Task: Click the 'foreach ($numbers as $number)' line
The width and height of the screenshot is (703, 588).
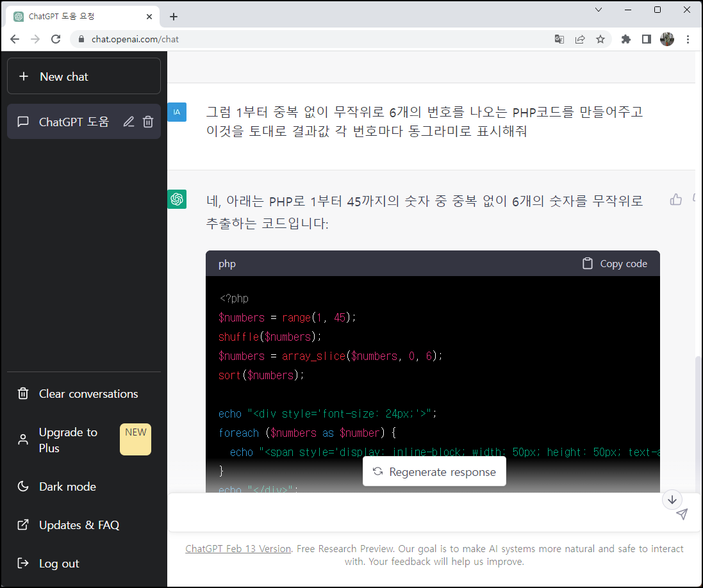Action: 307,433
